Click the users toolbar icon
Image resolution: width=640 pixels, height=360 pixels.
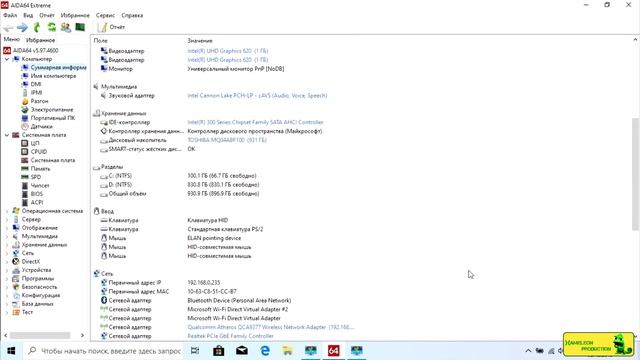[x=66, y=27]
